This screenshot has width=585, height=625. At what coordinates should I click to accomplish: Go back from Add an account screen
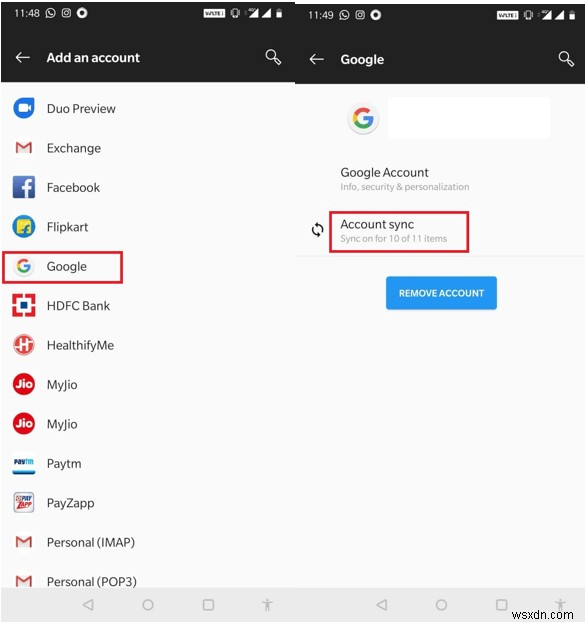pos(23,57)
